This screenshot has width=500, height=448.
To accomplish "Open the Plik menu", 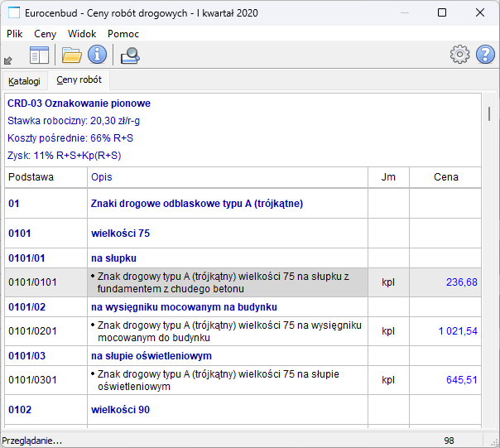I will (x=15, y=34).
